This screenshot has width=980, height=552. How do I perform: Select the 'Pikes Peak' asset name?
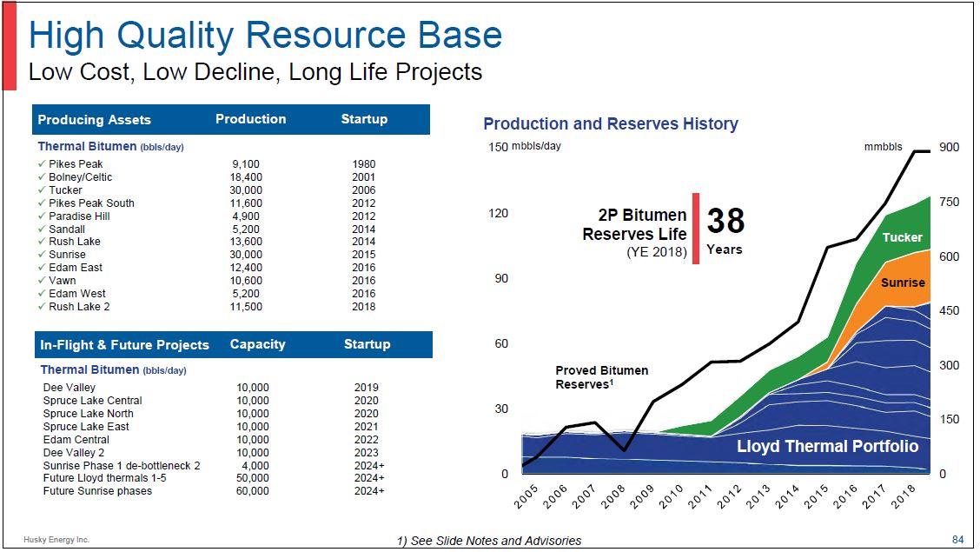(76, 163)
